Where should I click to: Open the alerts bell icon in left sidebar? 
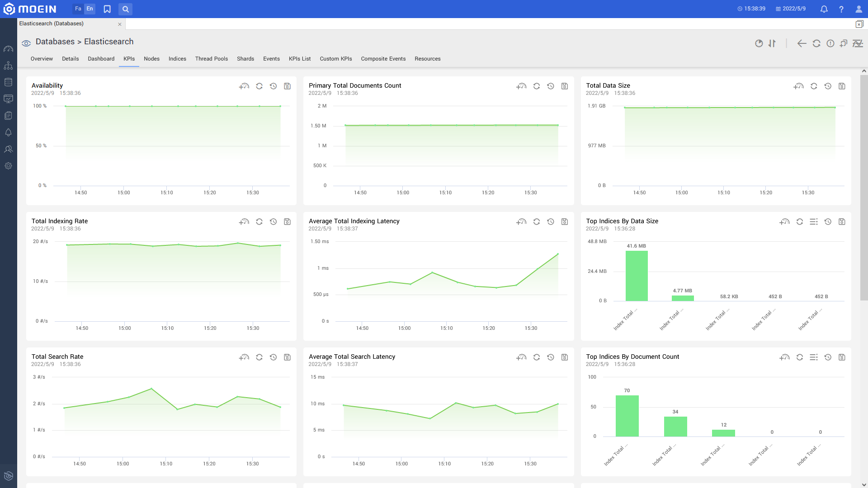point(8,132)
